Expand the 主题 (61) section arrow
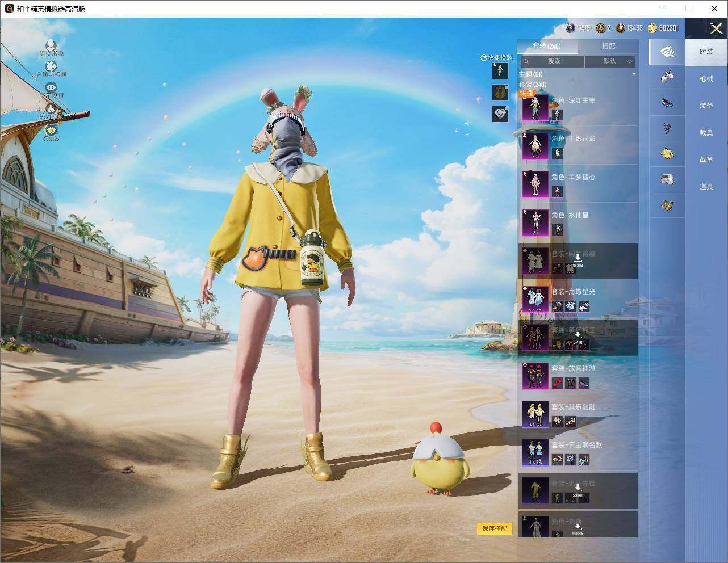This screenshot has width=728, height=563. 634,74
